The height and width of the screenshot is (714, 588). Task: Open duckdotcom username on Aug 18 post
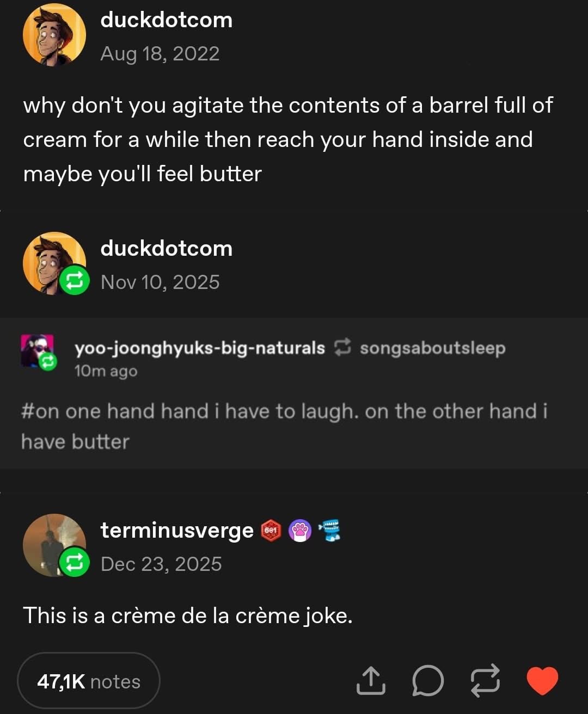(166, 20)
